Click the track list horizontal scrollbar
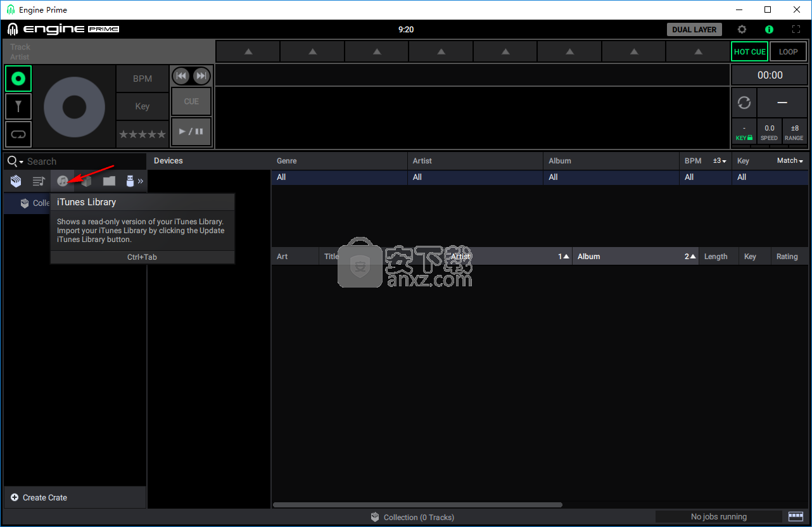Image resolution: width=812 pixels, height=527 pixels. pyautogui.click(x=417, y=505)
